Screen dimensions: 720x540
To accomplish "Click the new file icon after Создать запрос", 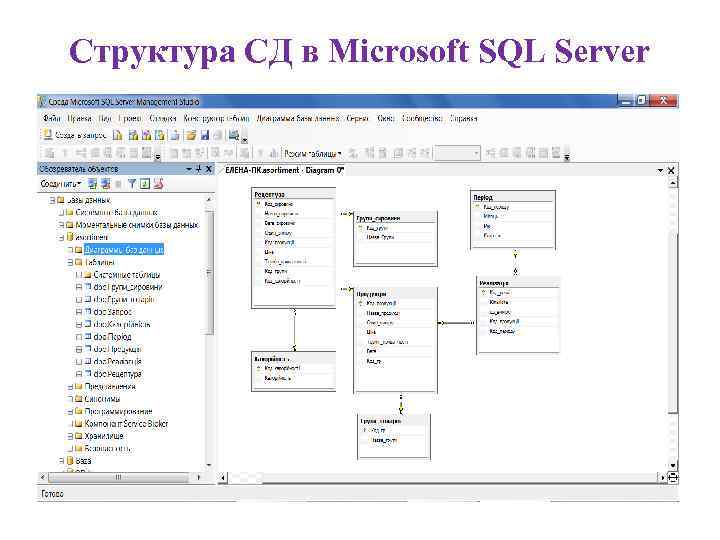I will click(118, 135).
